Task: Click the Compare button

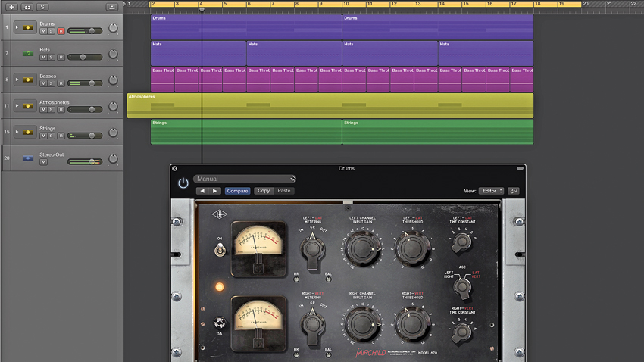Action: click(237, 191)
